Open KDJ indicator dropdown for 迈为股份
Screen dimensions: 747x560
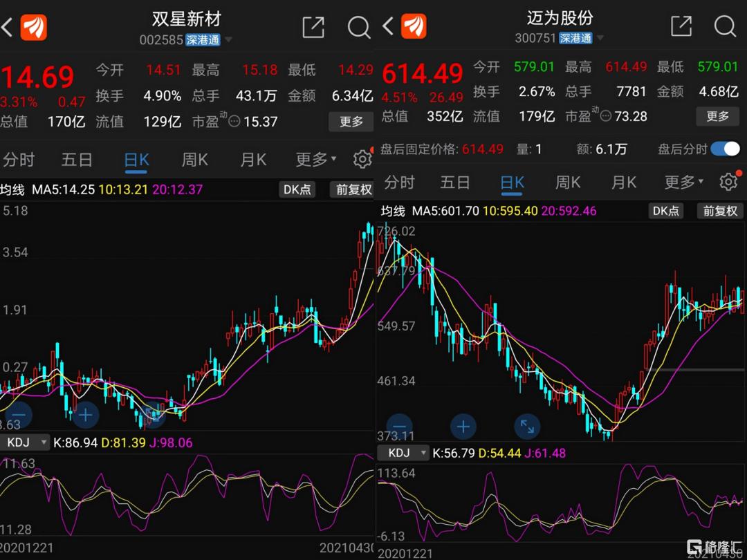tap(403, 452)
